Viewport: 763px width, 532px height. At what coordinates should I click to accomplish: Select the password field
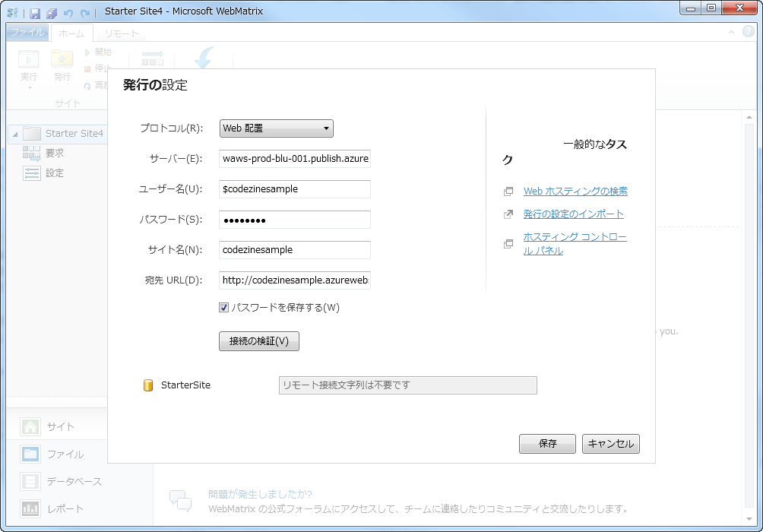pyautogui.click(x=295, y=220)
